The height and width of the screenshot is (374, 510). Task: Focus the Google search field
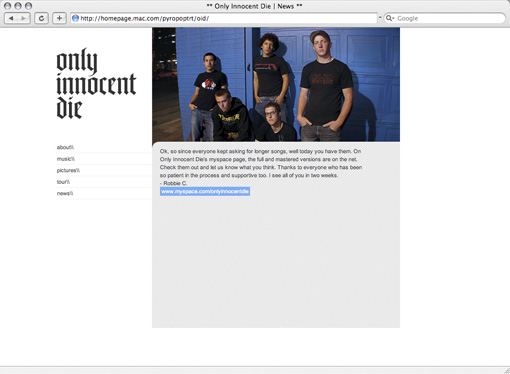(445, 18)
